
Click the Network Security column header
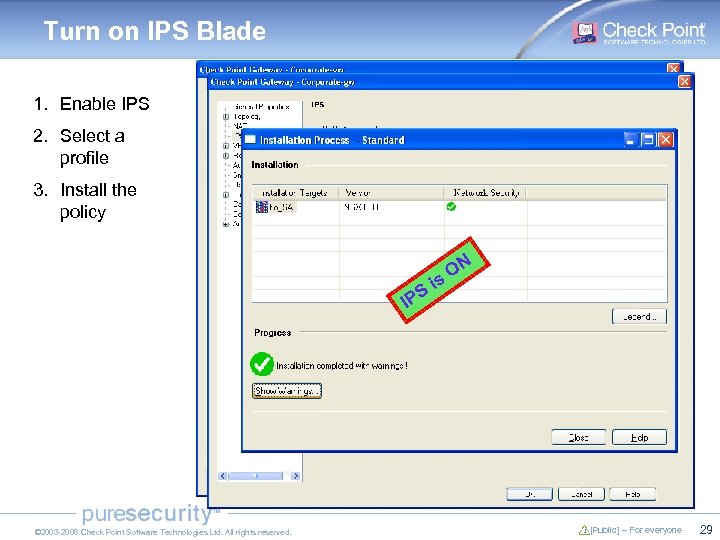[485, 193]
